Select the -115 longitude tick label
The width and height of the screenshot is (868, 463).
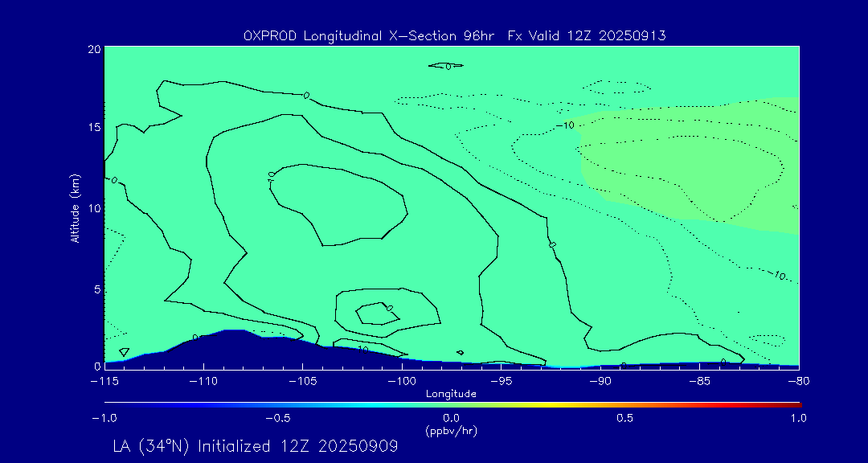[x=104, y=380]
